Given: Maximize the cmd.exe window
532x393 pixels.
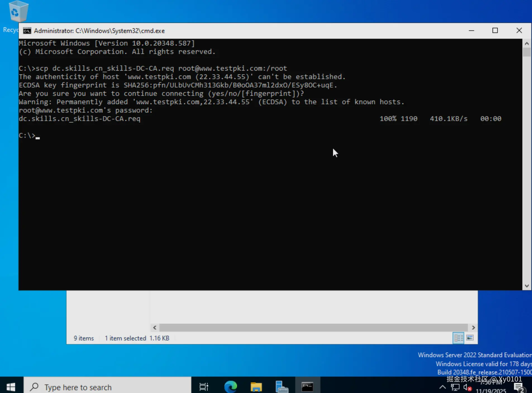Looking at the screenshot, I should pos(495,31).
